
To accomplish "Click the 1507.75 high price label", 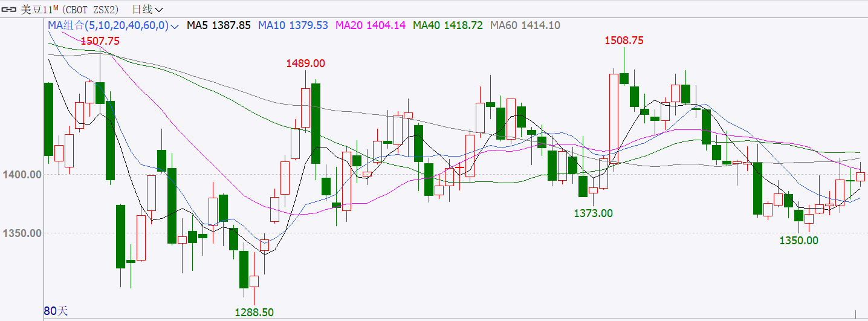I will point(100,41).
